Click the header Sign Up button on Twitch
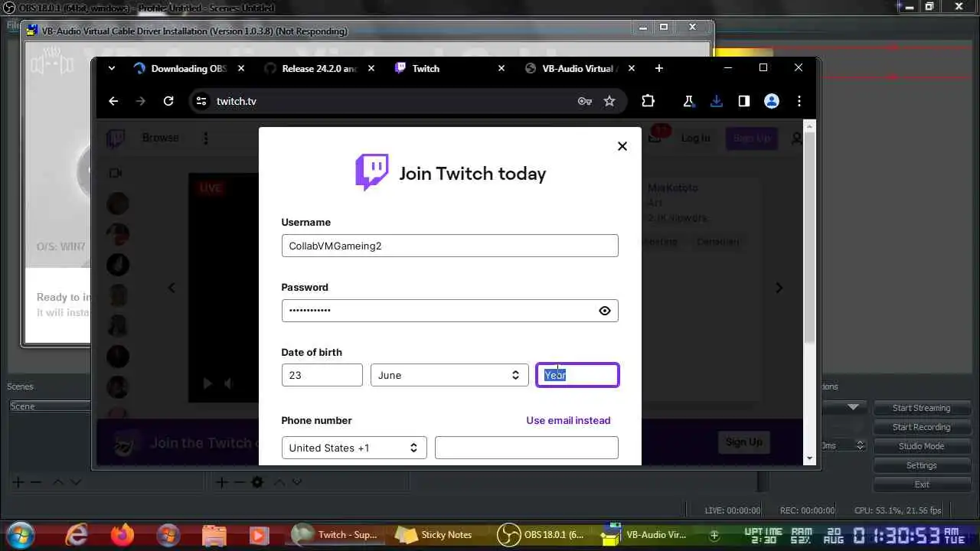The width and height of the screenshot is (980, 551). tap(752, 139)
